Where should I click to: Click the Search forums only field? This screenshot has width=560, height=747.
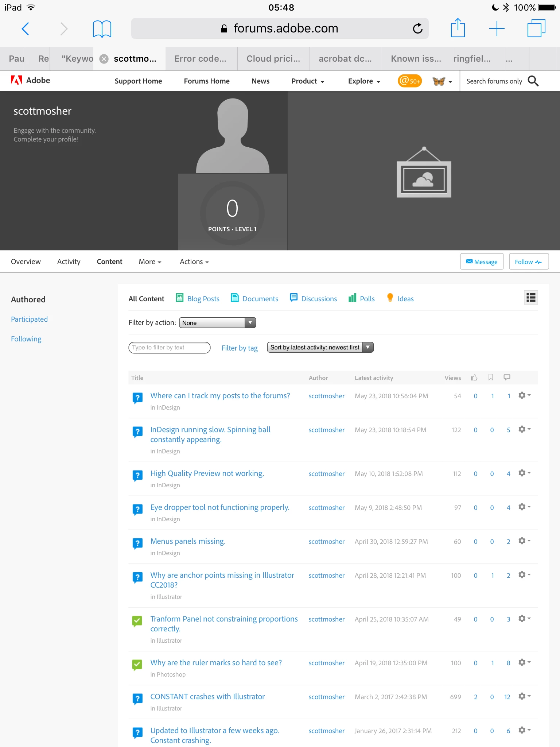[x=494, y=81]
